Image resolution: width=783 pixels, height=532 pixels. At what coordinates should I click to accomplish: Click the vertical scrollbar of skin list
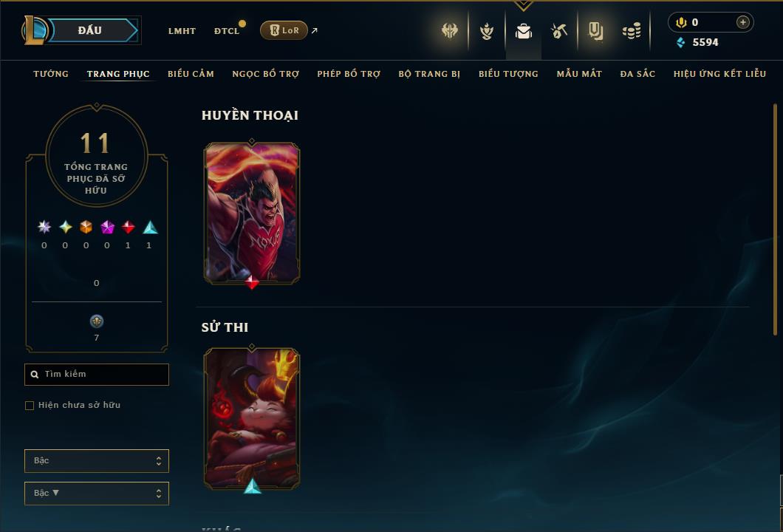point(775,219)
